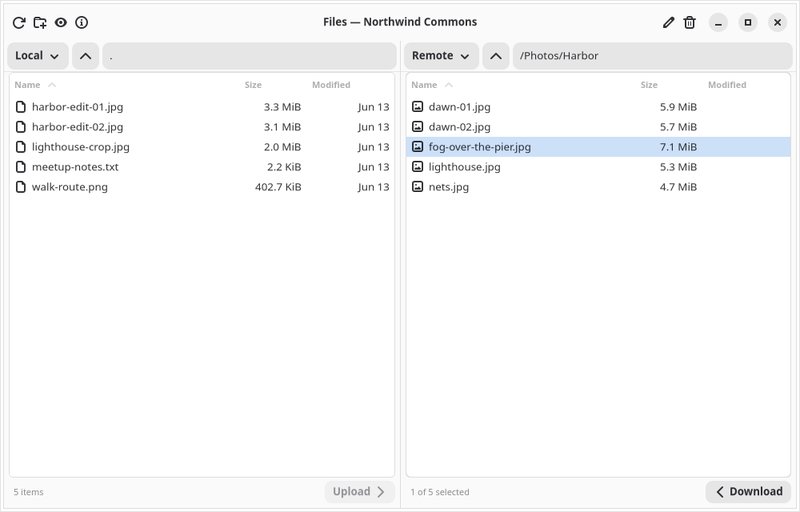The image size is (800, 512).
Task: Select the image icon of nets.jpg
Action: [417, 187]
